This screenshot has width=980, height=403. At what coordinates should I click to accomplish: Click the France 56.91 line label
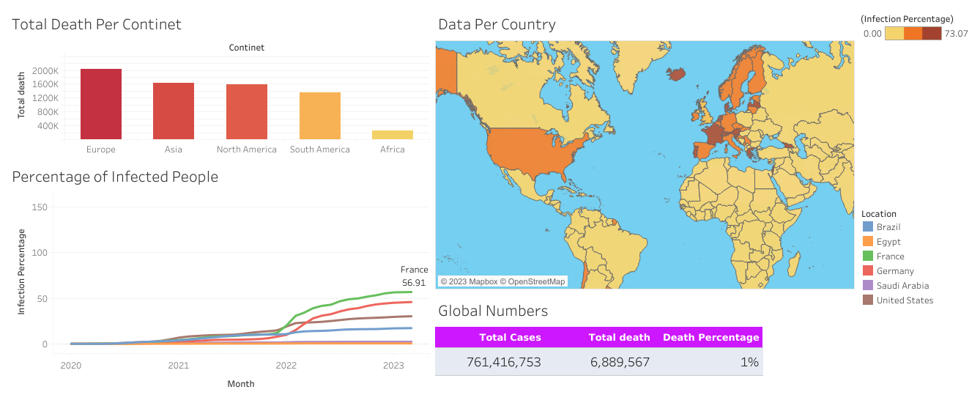pyautogui.click(x=414, y=276)
